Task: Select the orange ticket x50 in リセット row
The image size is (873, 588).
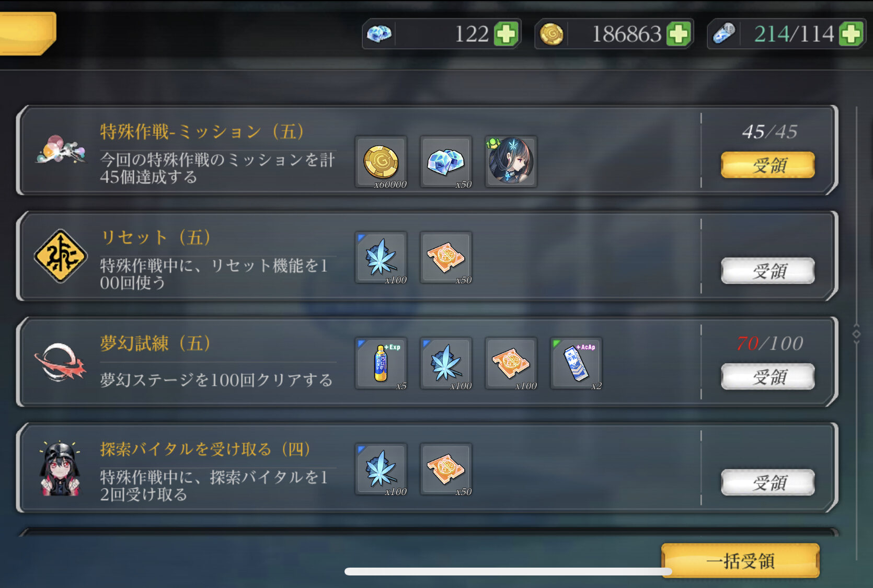Action: [x=446, y=258]
